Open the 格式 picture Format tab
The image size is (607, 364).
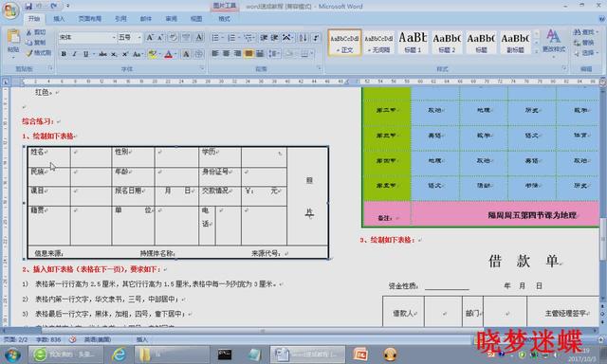coord(224,19)
